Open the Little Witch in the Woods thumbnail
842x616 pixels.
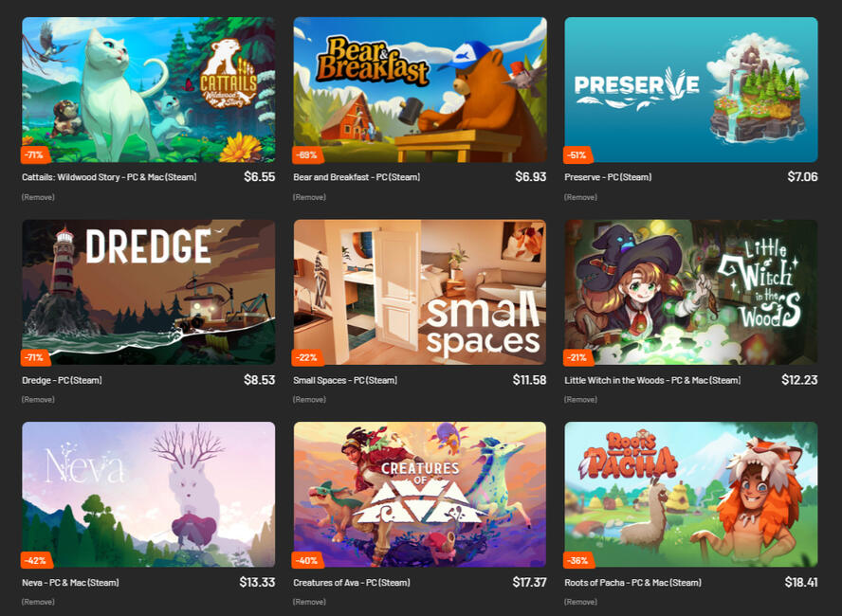click(x=691, y=292)
